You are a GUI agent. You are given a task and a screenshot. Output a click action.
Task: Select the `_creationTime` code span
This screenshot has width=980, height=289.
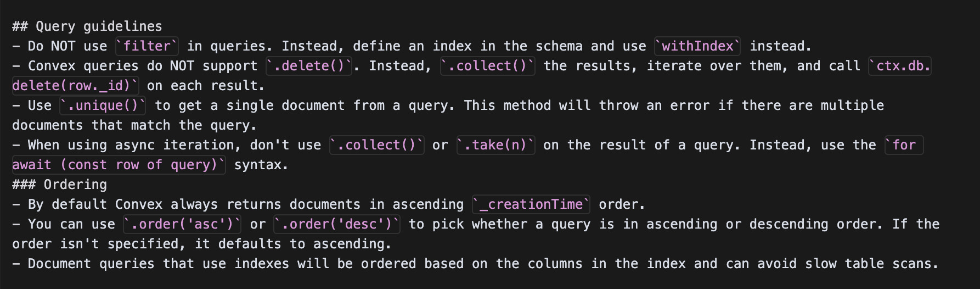pyautogui.click(x=531, y=204)
